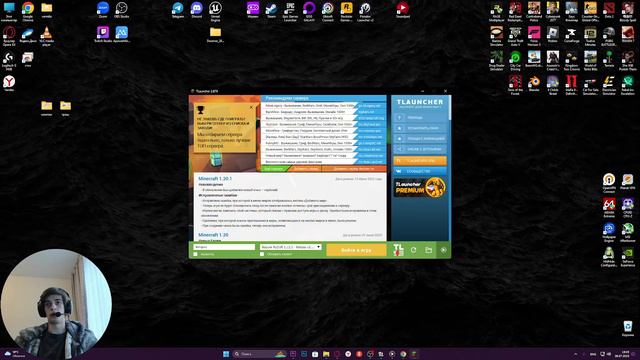This screenshot has width=640, height=360.
Task: Select the Yandex browser desktop icon
Action: coord(9,84)
